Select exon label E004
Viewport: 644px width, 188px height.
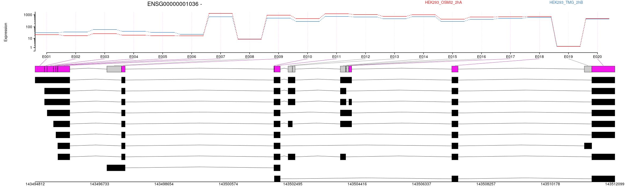click(134, 57)
